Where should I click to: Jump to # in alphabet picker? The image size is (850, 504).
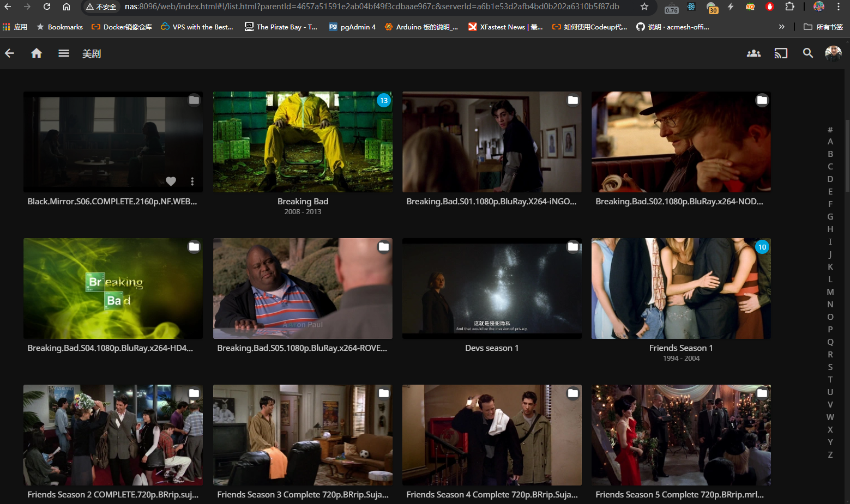pos(830,129)
